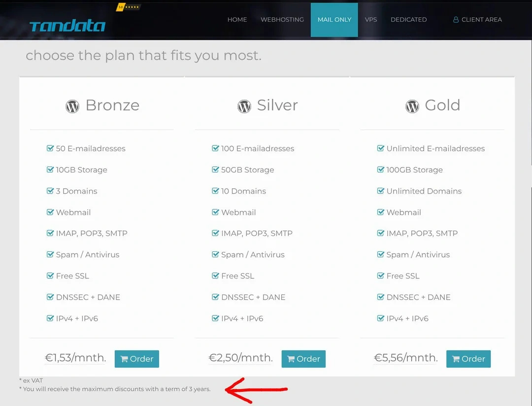The width and height of the screenshot is (532, 406).
Task: Click the shopping cart icon on Silver Order button
Action: point(292,359)
